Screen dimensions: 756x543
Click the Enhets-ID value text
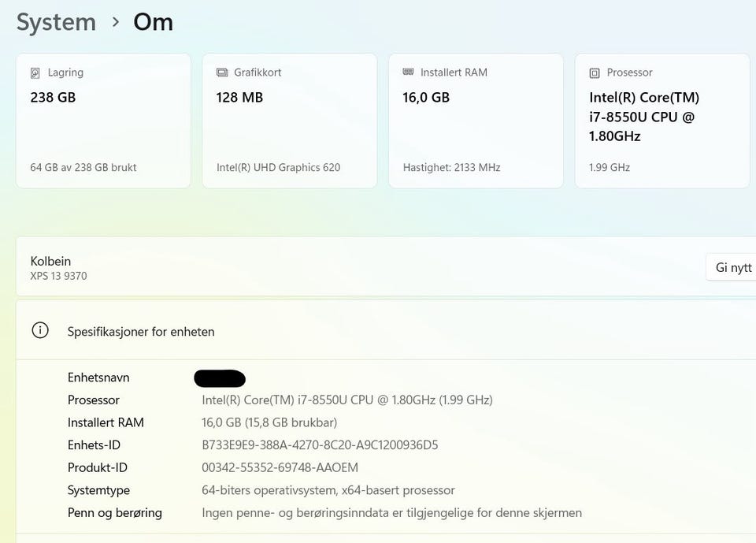pos(320,444)
